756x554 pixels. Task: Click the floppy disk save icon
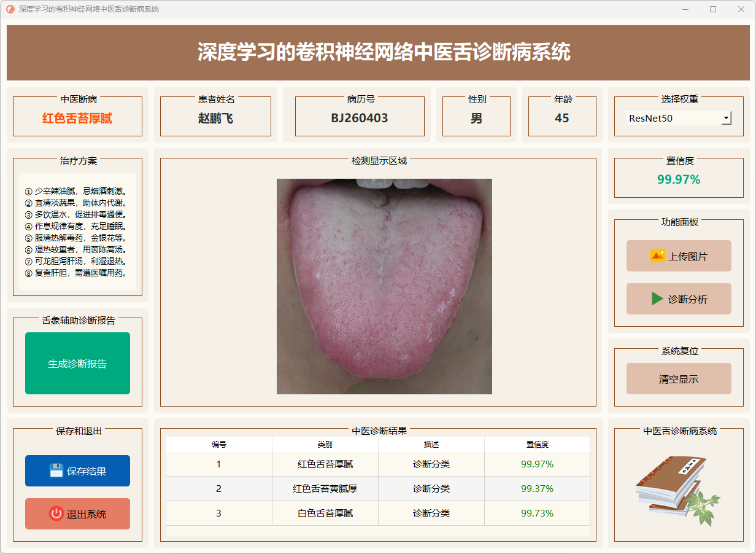[x=56, y=471]
